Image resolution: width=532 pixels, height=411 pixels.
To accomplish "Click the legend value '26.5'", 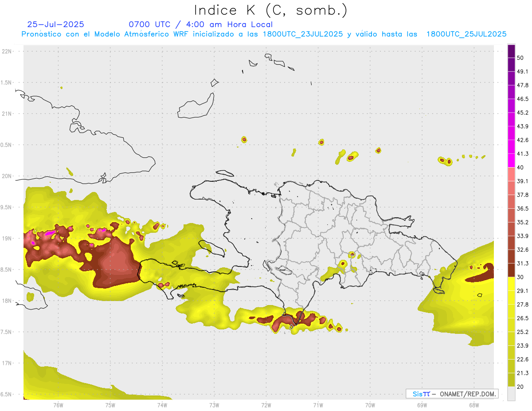I will click(x=523, y=318).
